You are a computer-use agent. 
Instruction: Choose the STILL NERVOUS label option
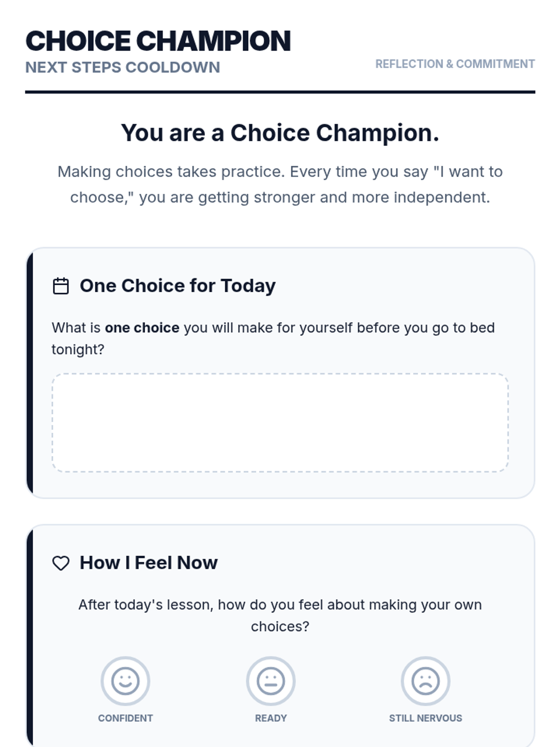pos(425,718)
